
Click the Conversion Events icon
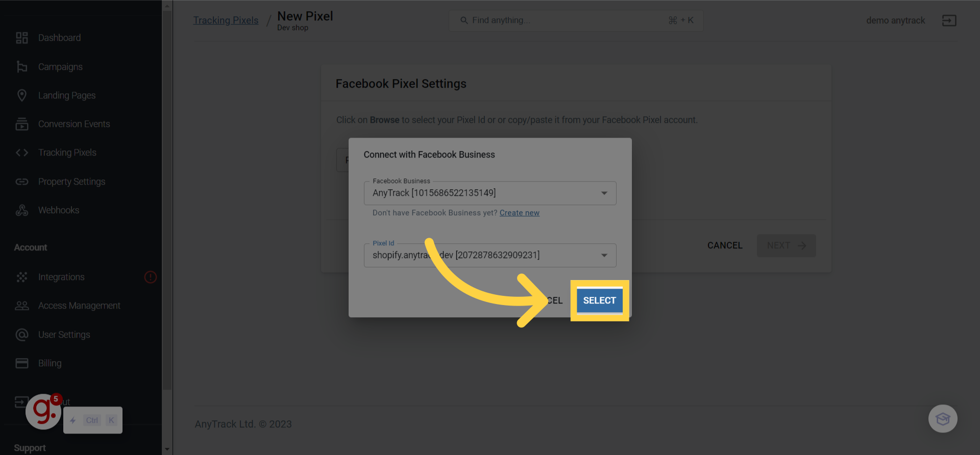pyautogui.click(x=21, y=124)
